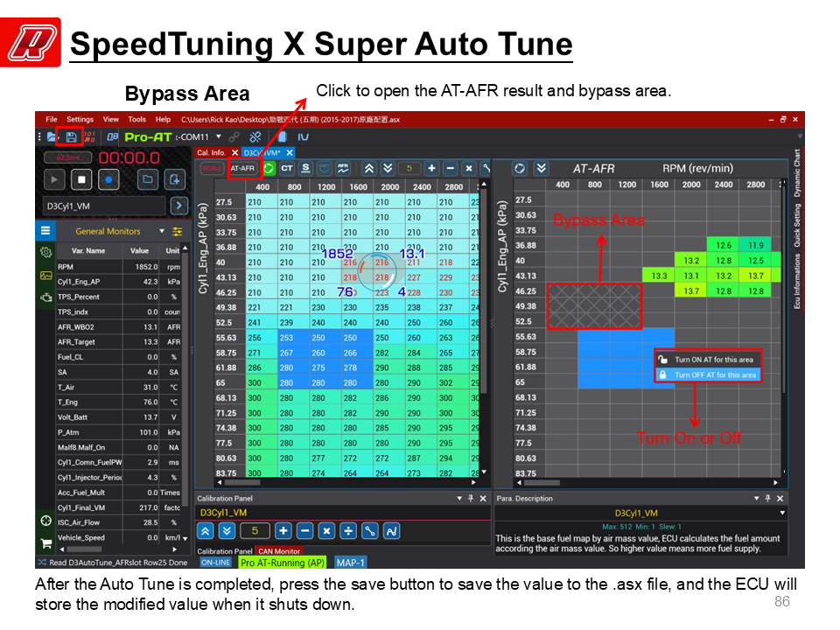Click the refresh icon in AT-AFR panel

point(520,168)
